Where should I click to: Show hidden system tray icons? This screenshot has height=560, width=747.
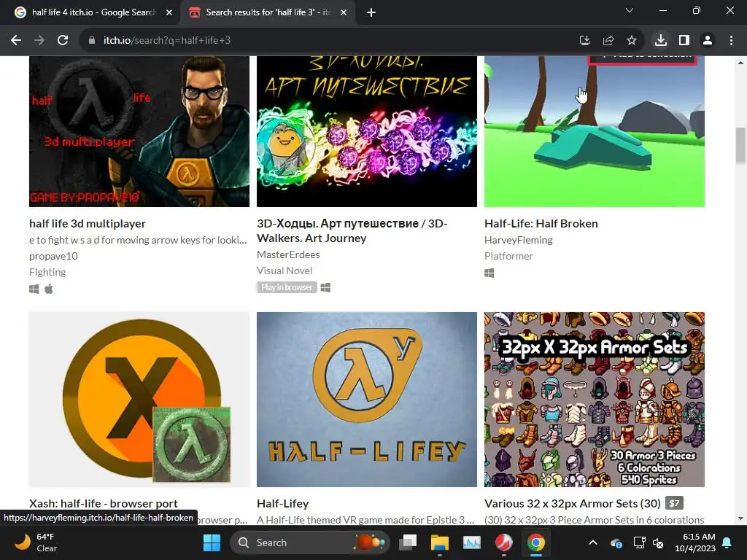tap(592, 542)
